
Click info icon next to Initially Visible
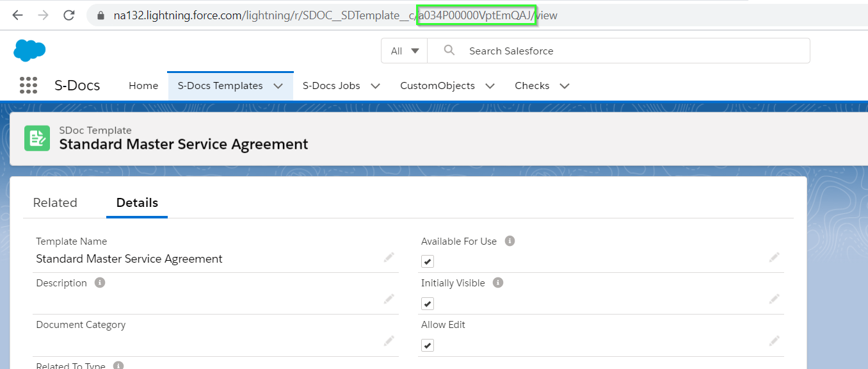pos(498,283)
